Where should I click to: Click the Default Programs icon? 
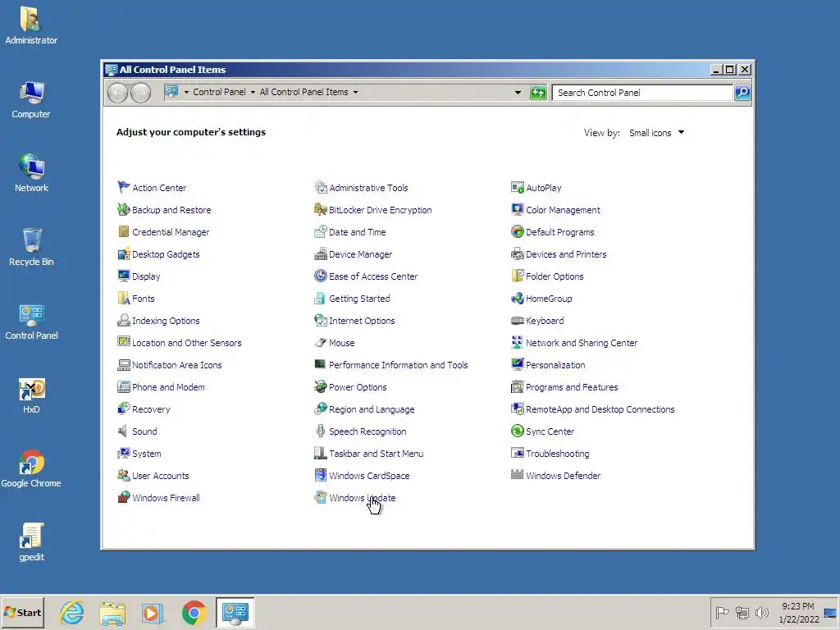(517, 231)
